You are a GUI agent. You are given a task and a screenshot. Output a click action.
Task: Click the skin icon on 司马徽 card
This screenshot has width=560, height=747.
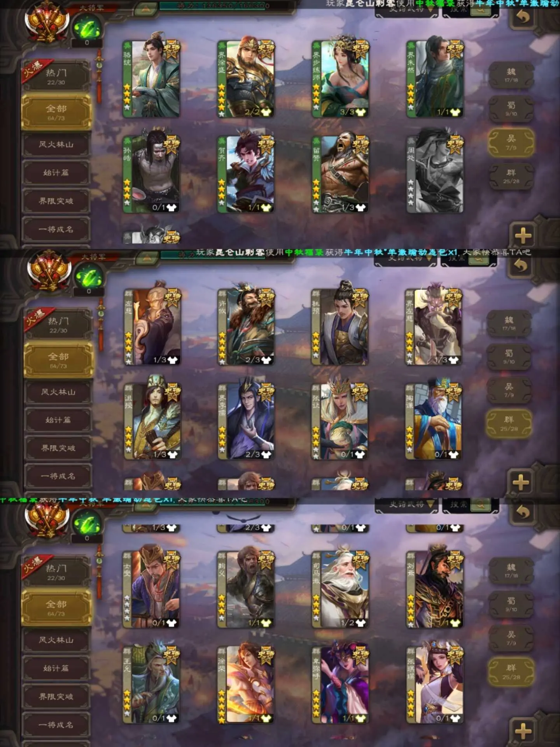(360, 623)
